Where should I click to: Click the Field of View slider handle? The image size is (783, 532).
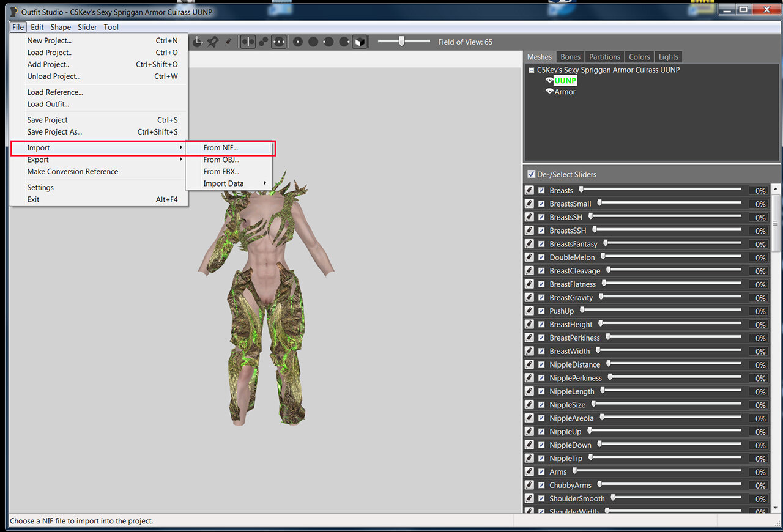[x=401, y=42]
